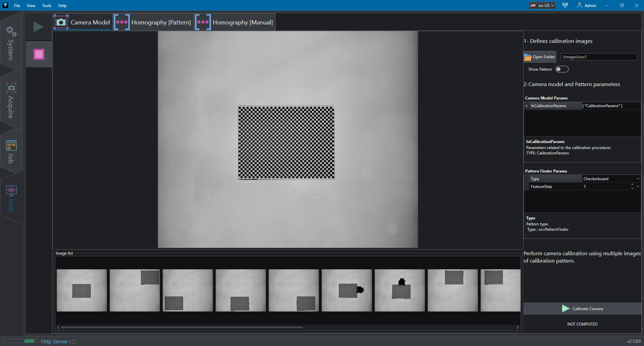Click the green Calibrate Camera arrow icon

tap(566, 308)
